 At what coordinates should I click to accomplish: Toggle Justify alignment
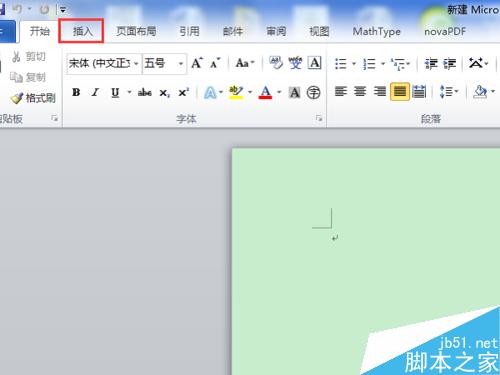click(400, 91)
